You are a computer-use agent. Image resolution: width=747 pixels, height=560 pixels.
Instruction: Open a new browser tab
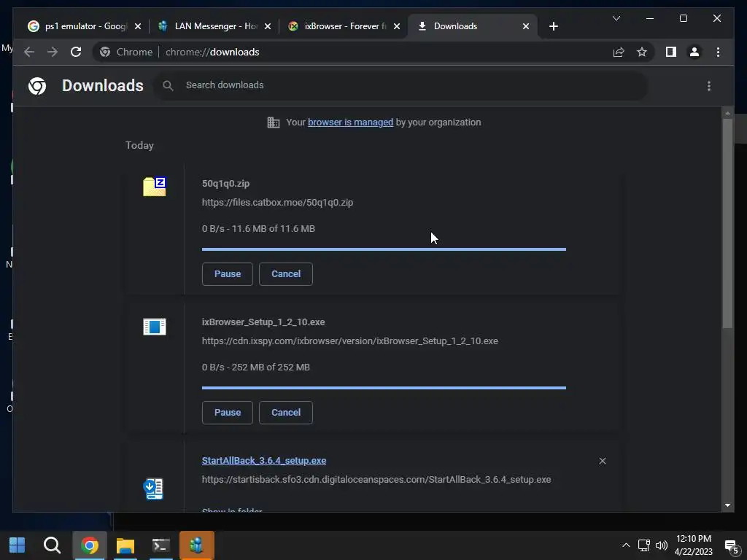pos(553,26)
